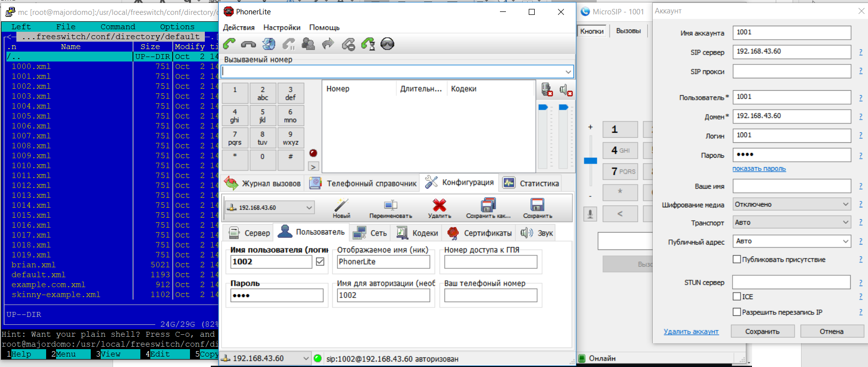Click the показать пароль link
The width and height of the screenshot is (868, 367).
click(759, 169)
